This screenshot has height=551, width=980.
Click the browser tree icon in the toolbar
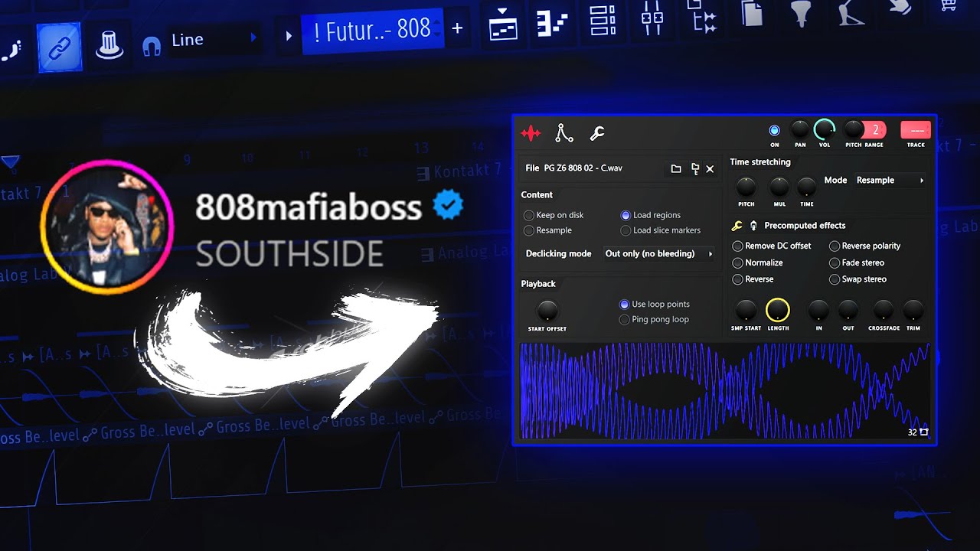point(703,15)
